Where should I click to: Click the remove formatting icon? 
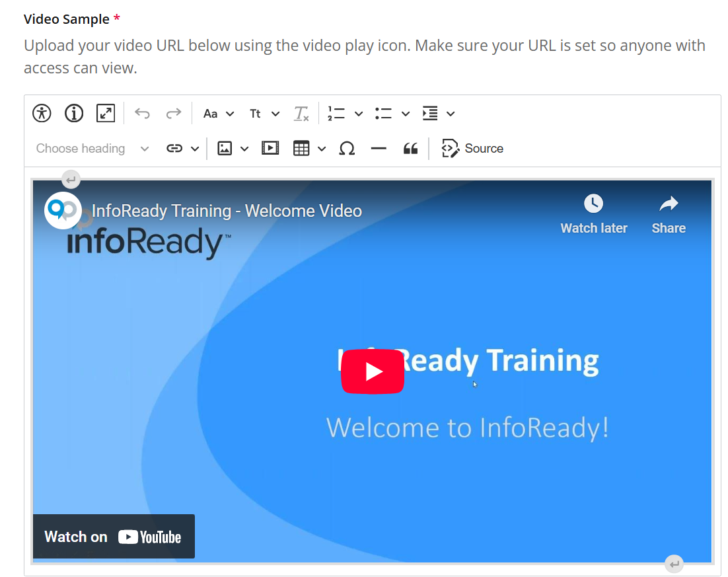click(x=301, y=114)
